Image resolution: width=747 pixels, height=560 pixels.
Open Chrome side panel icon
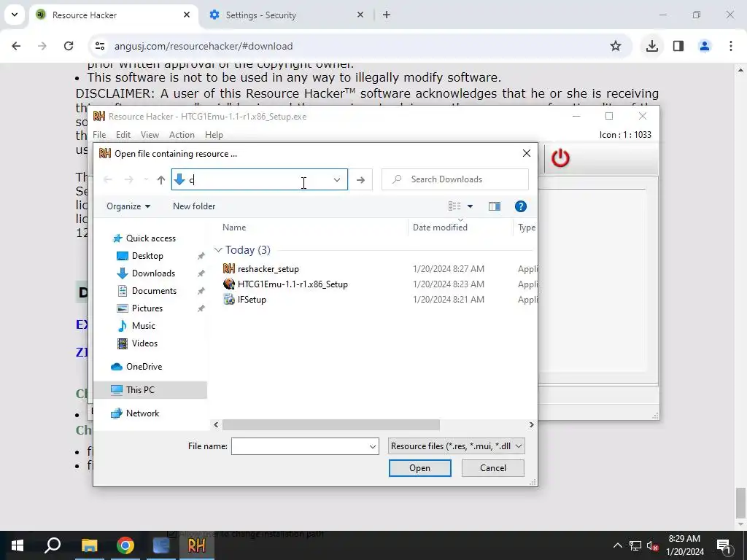click(x=678, y=46)
